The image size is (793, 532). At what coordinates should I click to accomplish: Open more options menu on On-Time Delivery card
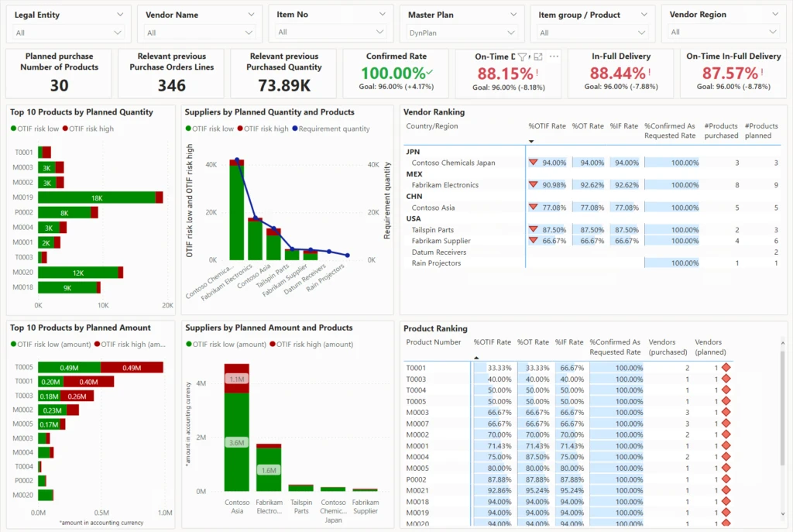pos(554,56)
